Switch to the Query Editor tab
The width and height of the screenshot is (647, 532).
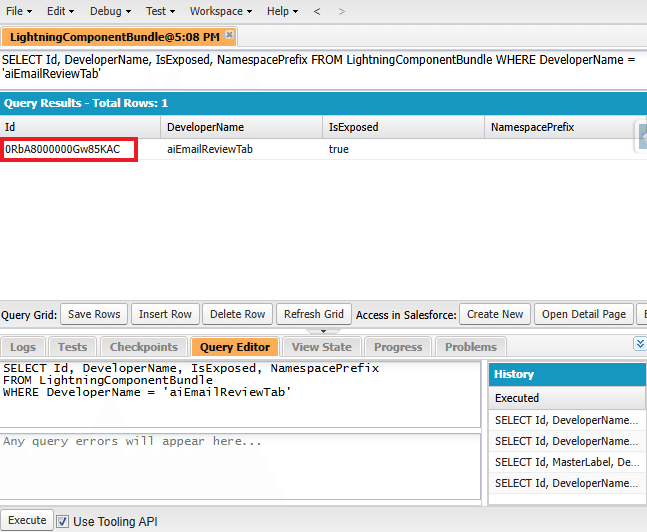coord(235,347)
